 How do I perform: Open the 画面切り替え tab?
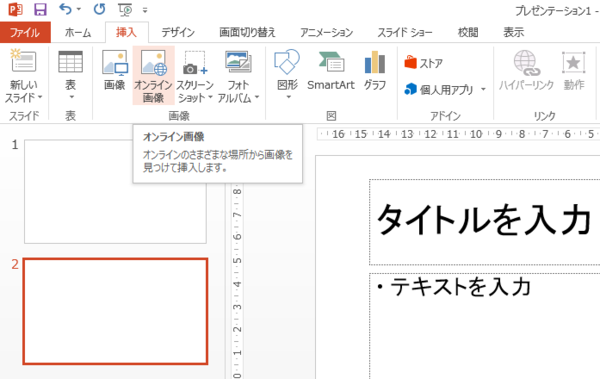[x=247, y=33]
